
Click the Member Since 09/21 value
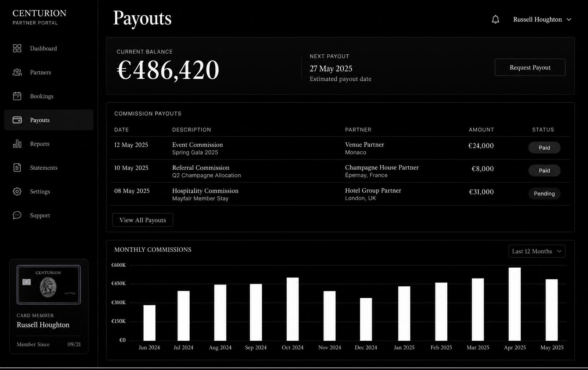point(74,344)
